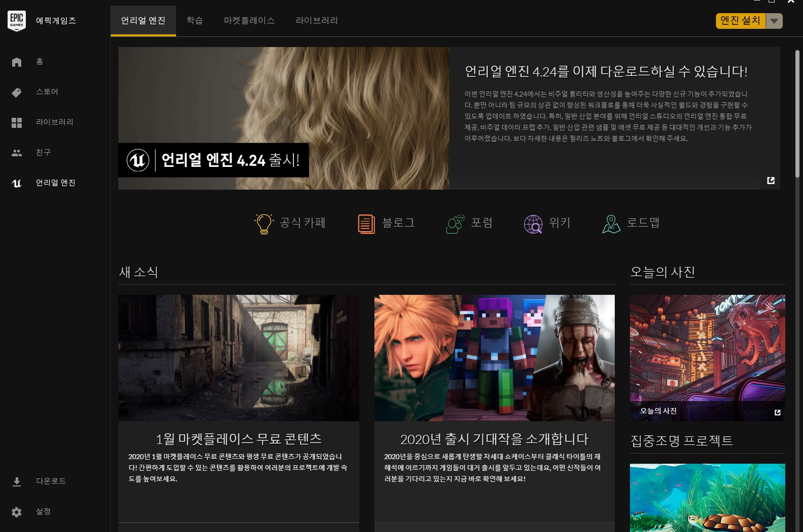The image size is (803, 532).
Task: Open external link icon on 오늘의 사진
Action: click(x=778, y=412)
